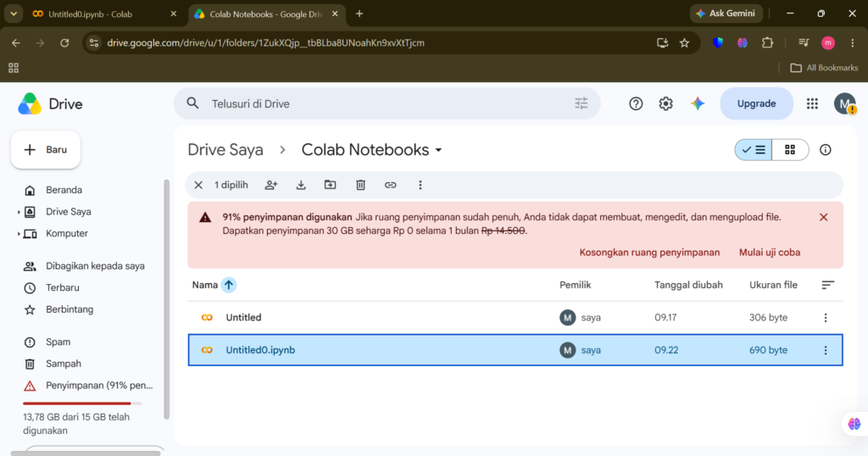The width and height of the screenshot is (868, 456).
Task: Click the Ukuran file column header
Action: 773,285
